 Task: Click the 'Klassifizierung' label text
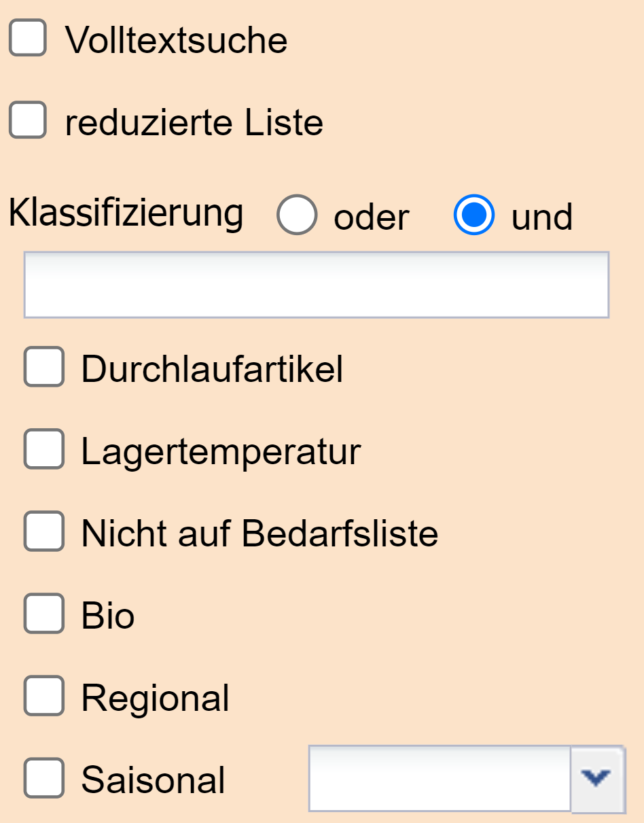click(x=126, y=213)
